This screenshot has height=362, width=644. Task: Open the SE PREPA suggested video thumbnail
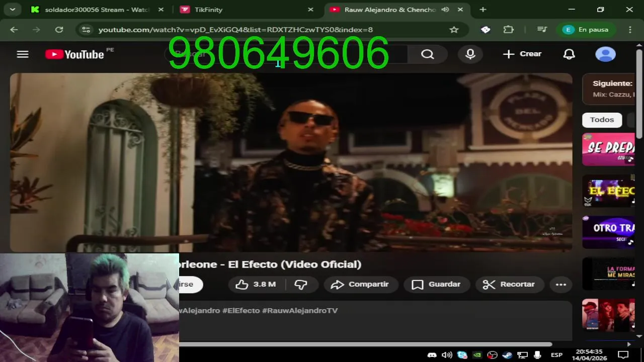tap(608, 149)
